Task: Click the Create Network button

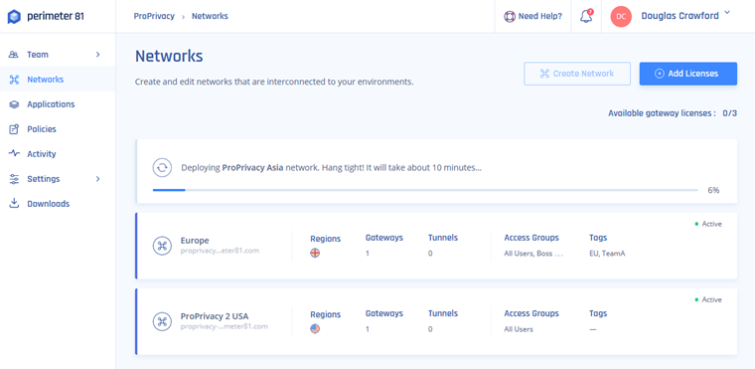Action: [577, 74]
